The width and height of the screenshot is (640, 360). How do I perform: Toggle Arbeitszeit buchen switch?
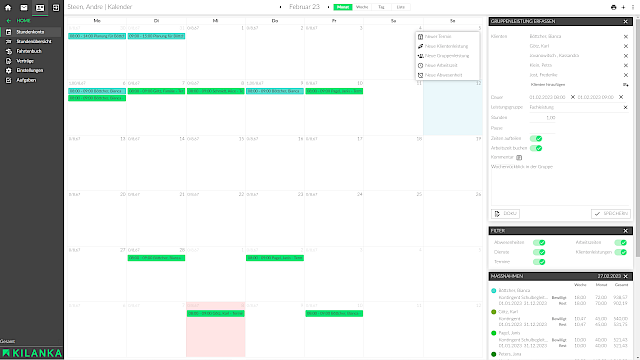pyautogui.click(x=536, y=148)
